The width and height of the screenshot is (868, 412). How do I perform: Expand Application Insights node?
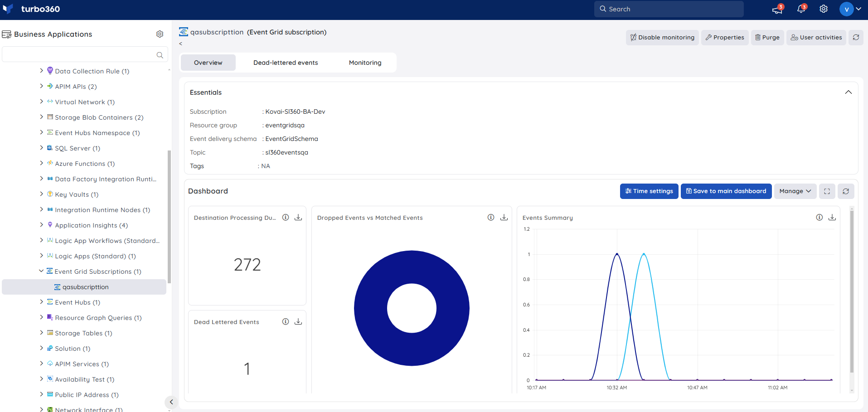tap(42, 225)
